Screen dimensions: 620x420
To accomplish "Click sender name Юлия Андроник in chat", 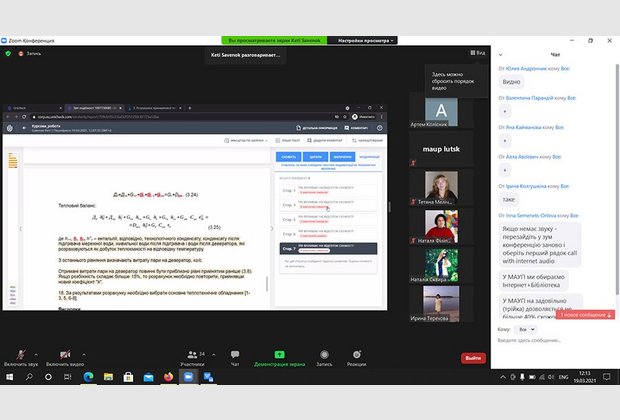I will [526, 68].
